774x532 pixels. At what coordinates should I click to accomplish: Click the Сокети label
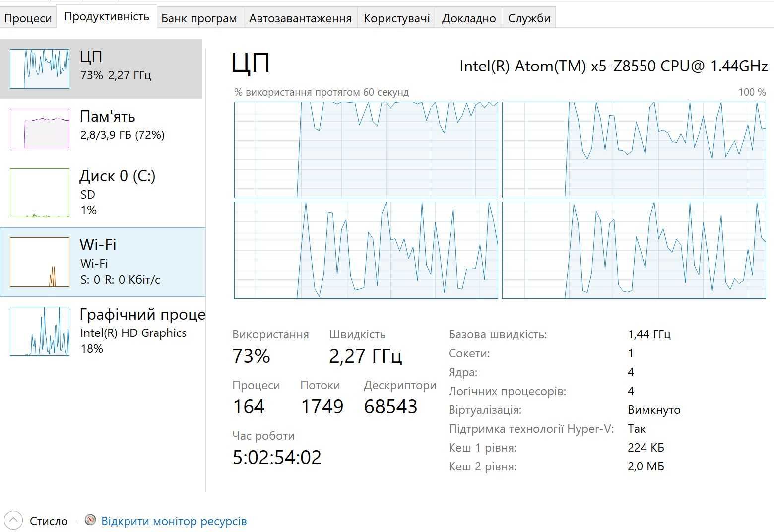tap(469, 353)
